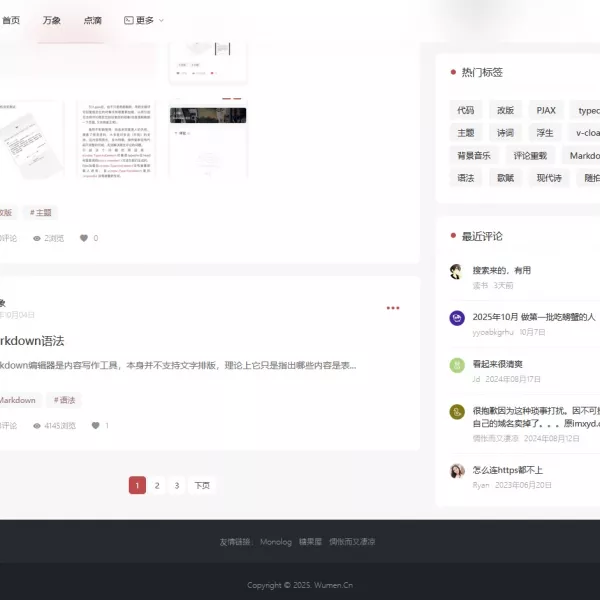The height and width of the screenshot is (600, 600).
Task: Go to page 1 of pagination
Action: [x=137, y=485]
